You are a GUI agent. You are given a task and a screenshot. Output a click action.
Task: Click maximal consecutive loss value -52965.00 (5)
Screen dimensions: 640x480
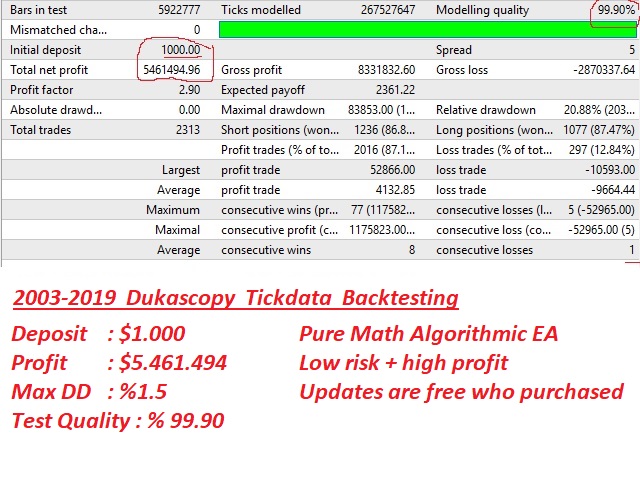coord(602,230)
